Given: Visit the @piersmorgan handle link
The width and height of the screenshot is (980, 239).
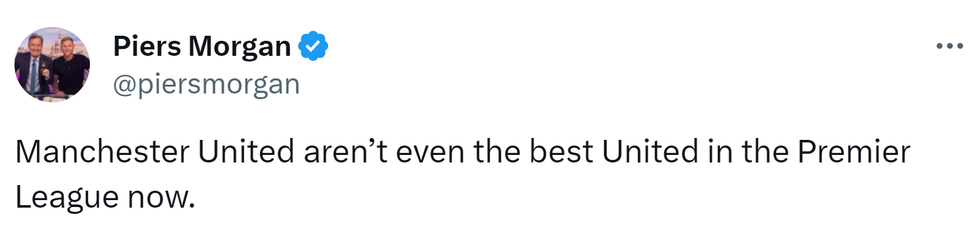Looking at the screenshot, I should [x=206, y=84].
